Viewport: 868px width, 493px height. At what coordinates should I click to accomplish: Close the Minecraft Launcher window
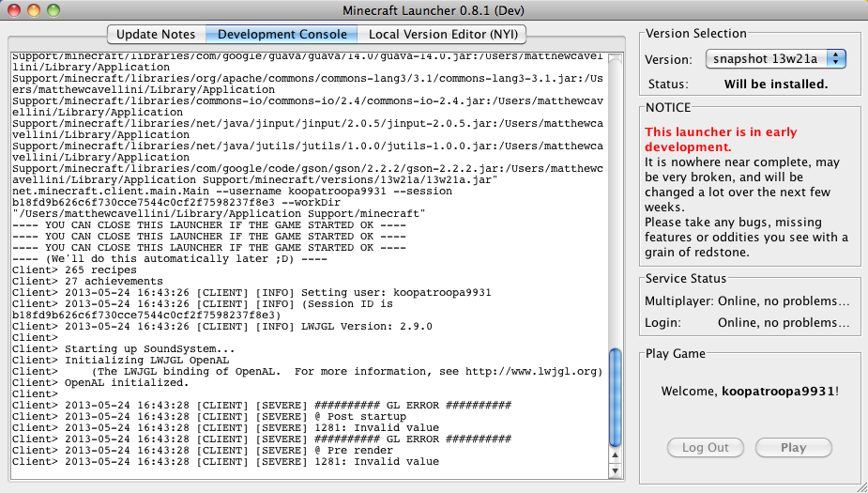point(14,10)
